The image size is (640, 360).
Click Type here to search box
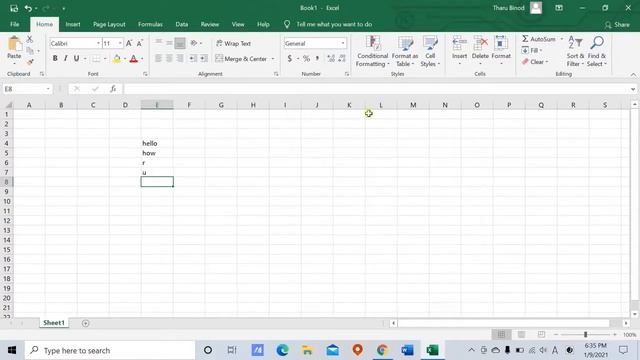(x=110, y=350)
